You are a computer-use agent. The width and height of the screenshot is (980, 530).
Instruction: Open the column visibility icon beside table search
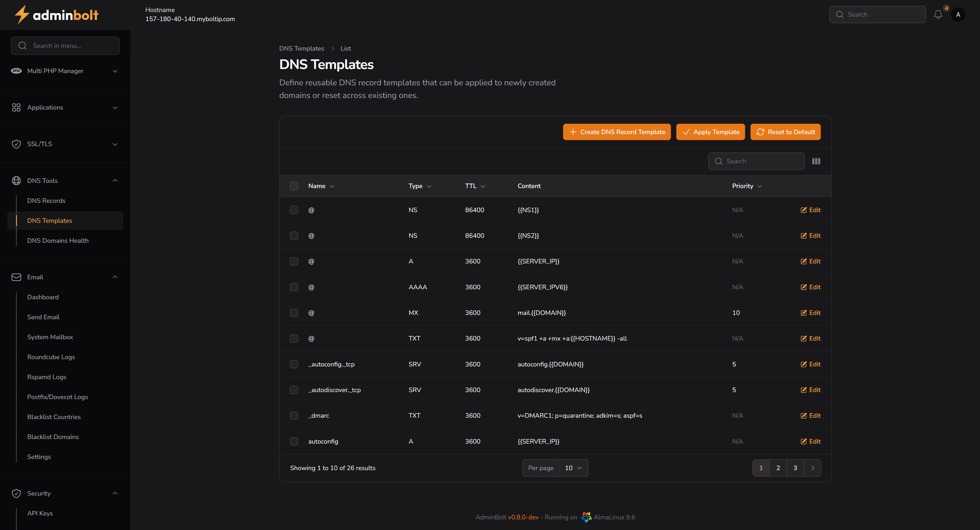tap(817, 161)
